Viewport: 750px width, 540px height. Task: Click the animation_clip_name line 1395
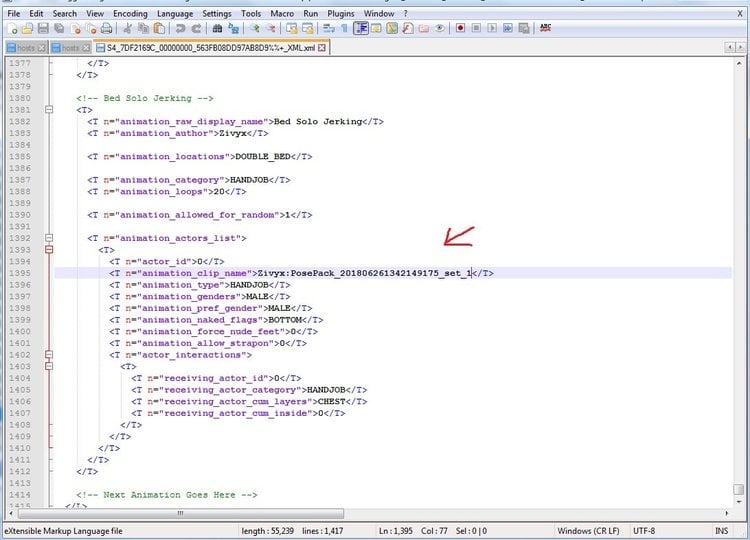pyautogui.click(x=393, y=273)
